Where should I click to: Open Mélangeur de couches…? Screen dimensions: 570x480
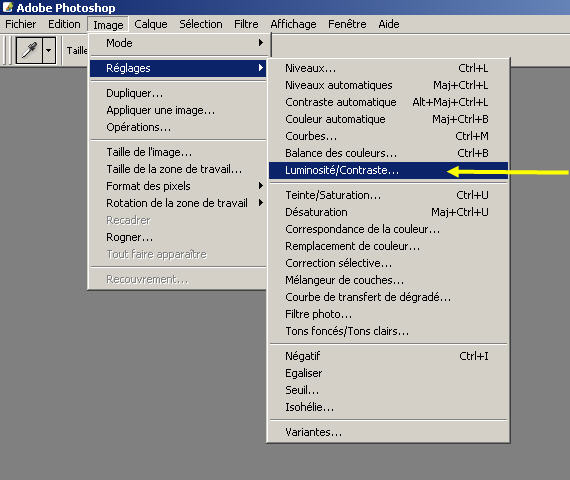388,280
